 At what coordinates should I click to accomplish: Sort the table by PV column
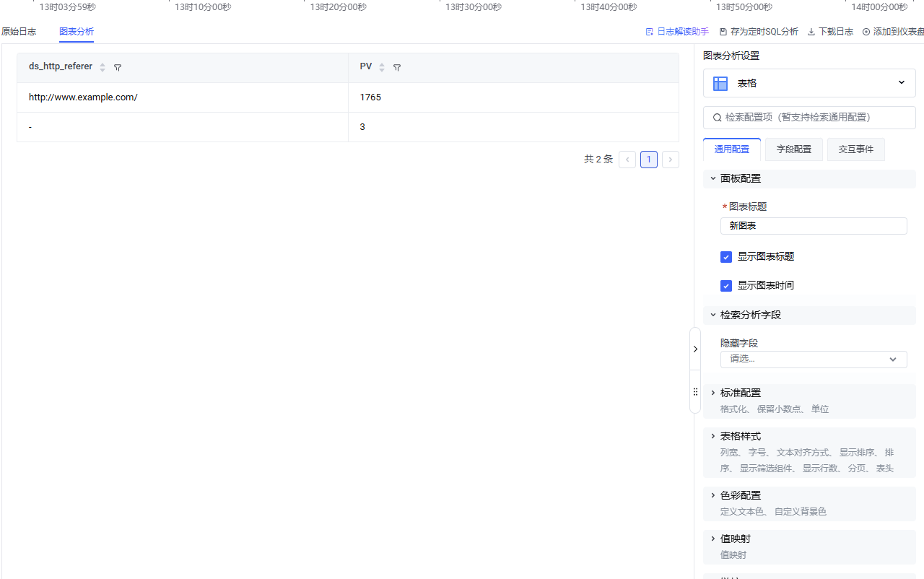pos(382,67)
